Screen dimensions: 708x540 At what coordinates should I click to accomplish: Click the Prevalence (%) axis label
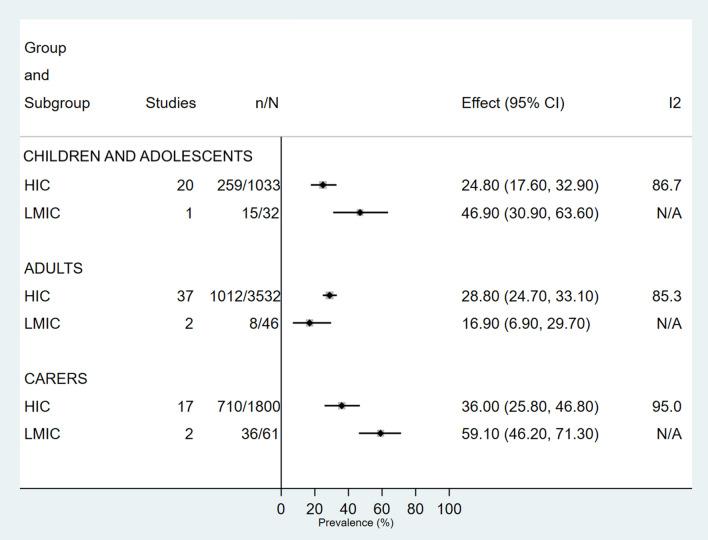[x=356, y=523]
